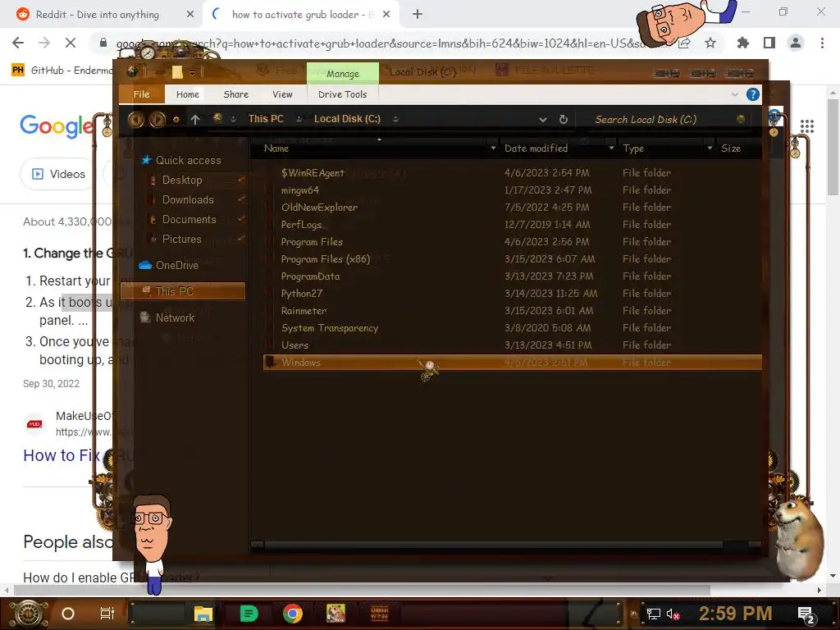Open the quick access toolbar customize dropdown

coord(192,72)
